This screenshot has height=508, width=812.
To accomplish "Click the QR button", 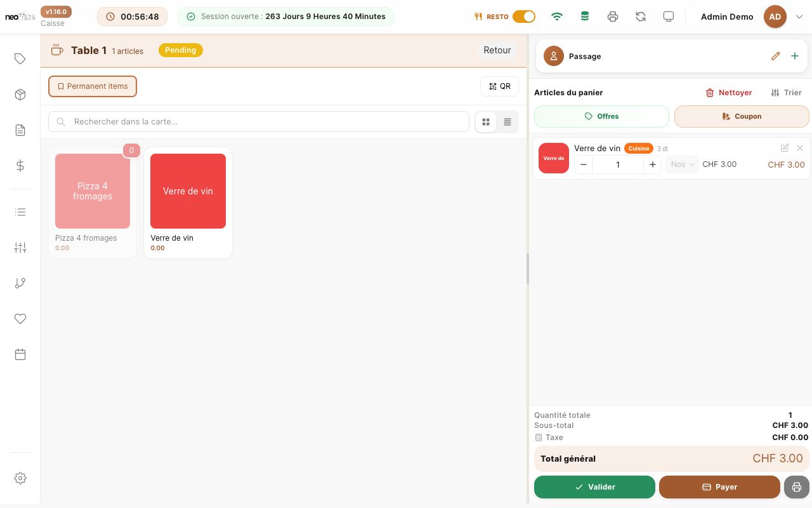I will pyautogui.click(x=500, y=86).
